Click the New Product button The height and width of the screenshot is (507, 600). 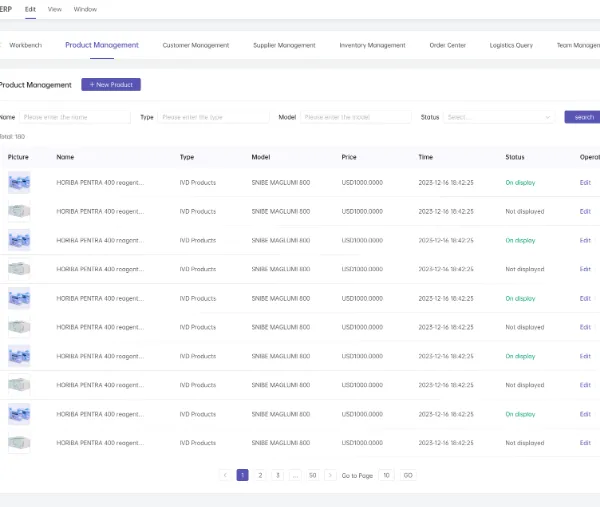(x=111, y=85)
